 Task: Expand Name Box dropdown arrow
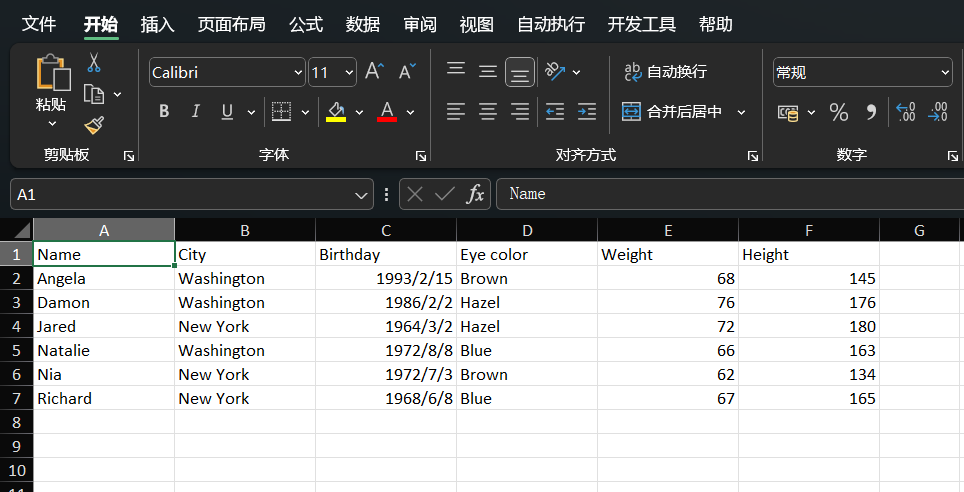tap(361, 196)
